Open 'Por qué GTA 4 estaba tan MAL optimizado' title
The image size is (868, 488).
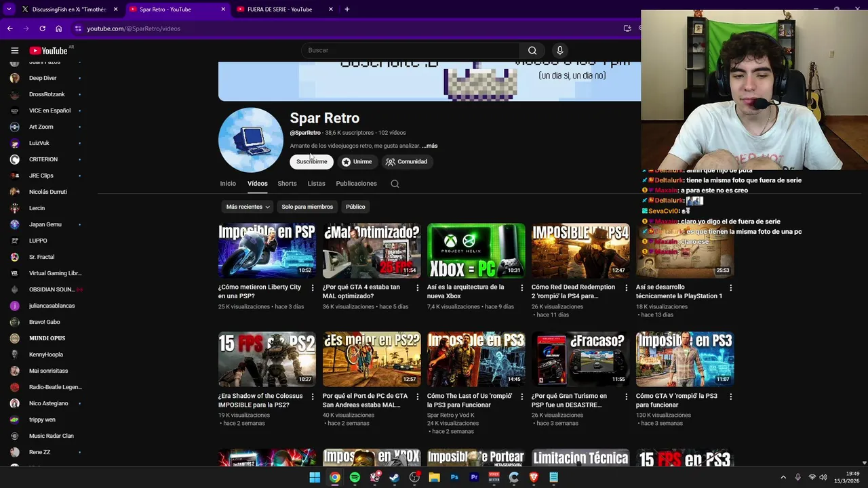click(362, 291)
